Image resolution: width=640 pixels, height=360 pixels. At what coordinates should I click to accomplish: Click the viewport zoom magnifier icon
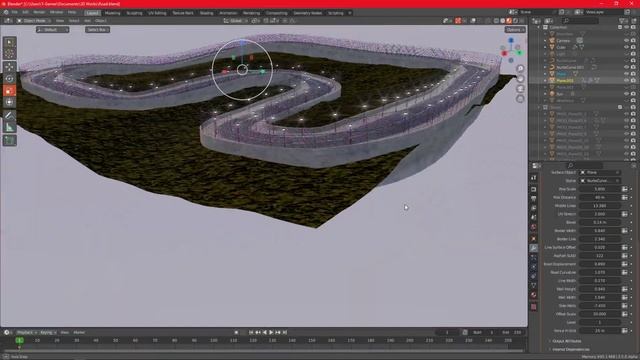(520, 69)
